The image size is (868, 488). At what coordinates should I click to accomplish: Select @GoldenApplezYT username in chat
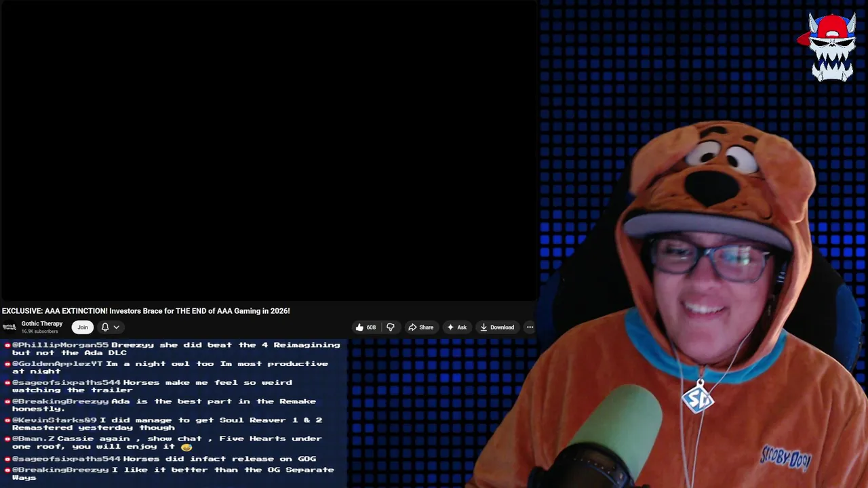pos(58,364)
